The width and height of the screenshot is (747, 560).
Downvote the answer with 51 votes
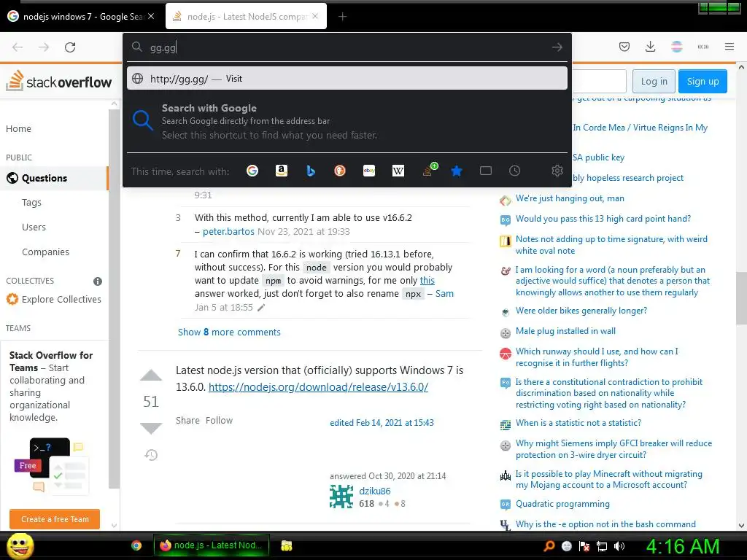151,427
